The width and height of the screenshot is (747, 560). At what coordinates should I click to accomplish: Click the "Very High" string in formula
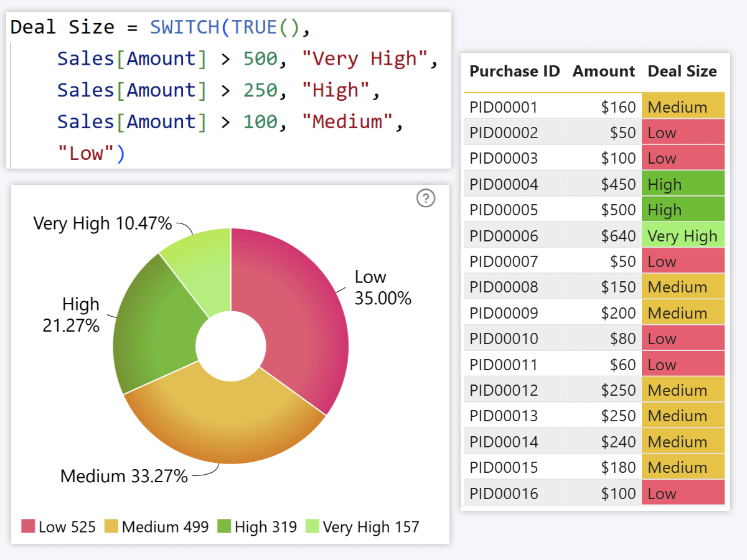(x=365, y=58)
